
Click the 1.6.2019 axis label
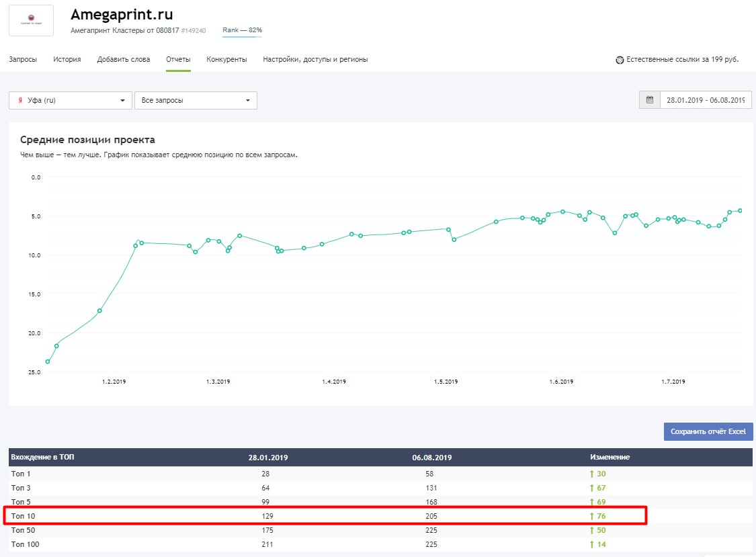(561, 382)
